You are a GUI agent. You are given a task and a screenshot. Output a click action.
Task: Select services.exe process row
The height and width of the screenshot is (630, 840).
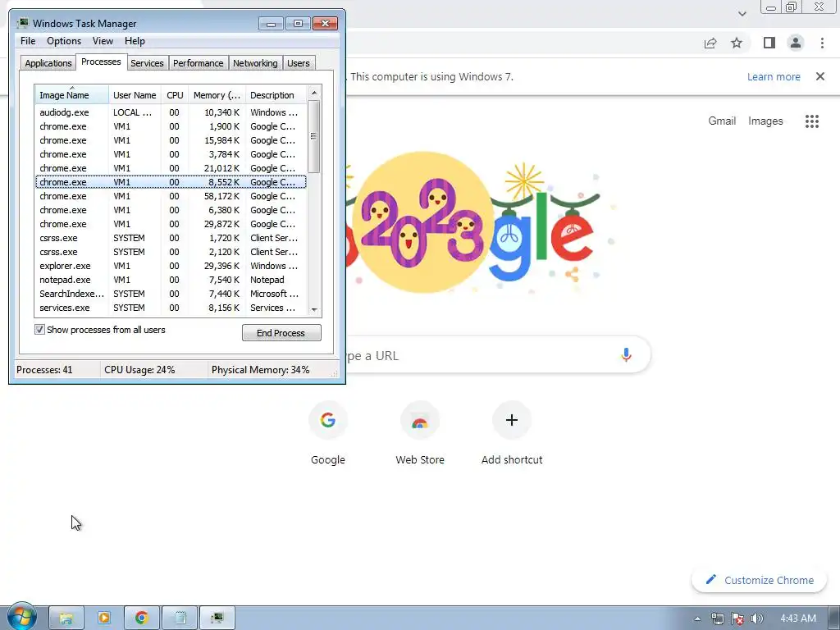point(171,308)
